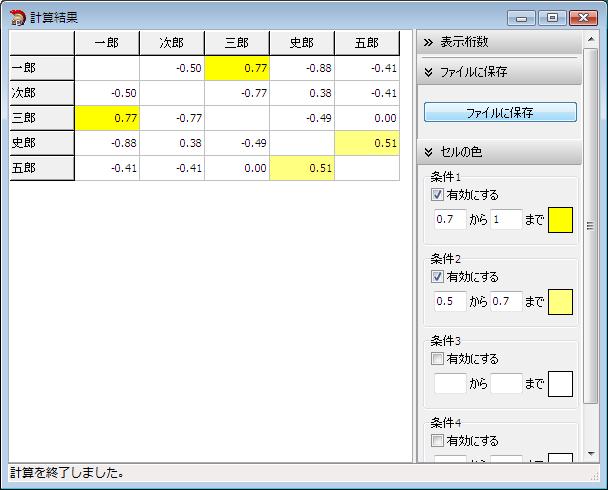
Task: Click 条件2 upper bound field with 0.7
Action: [x=506, y=301]
